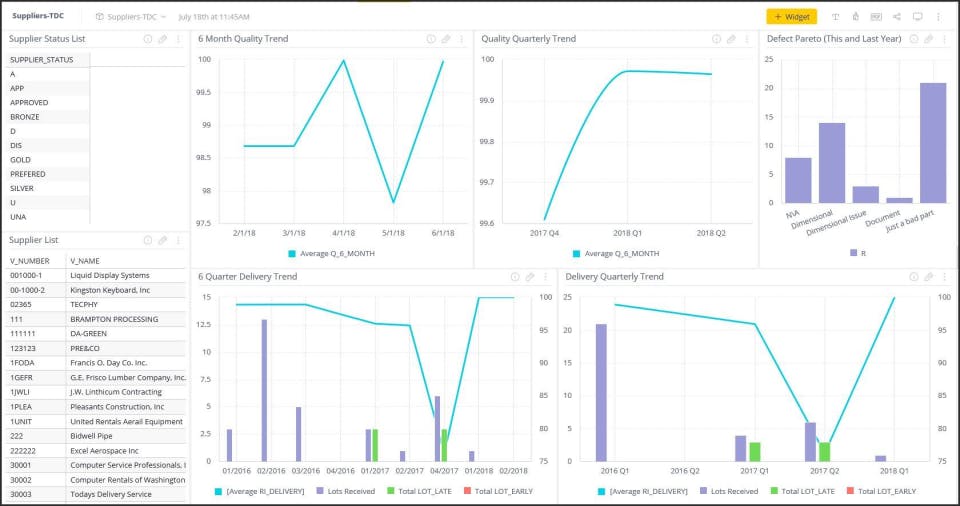Viewport: 960px width, 506px height.
Task: Click the Dimensional bar in Defect Pareto
Action: pos(832,163)
